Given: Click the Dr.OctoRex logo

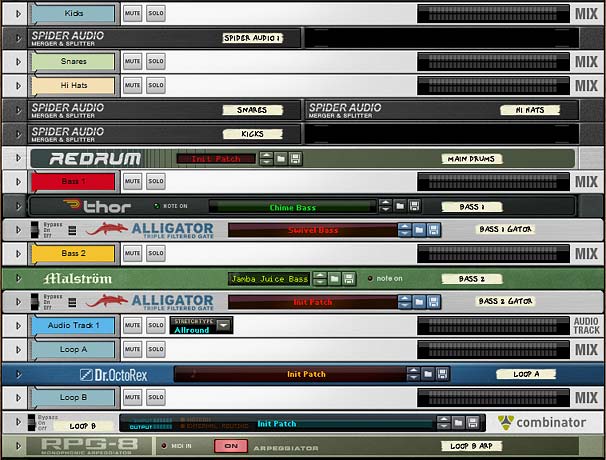Looking at the screenshot, I should pos(113,375).
